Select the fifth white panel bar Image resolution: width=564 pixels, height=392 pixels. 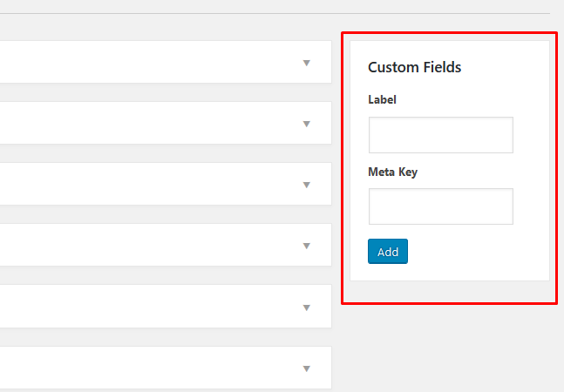166,307
